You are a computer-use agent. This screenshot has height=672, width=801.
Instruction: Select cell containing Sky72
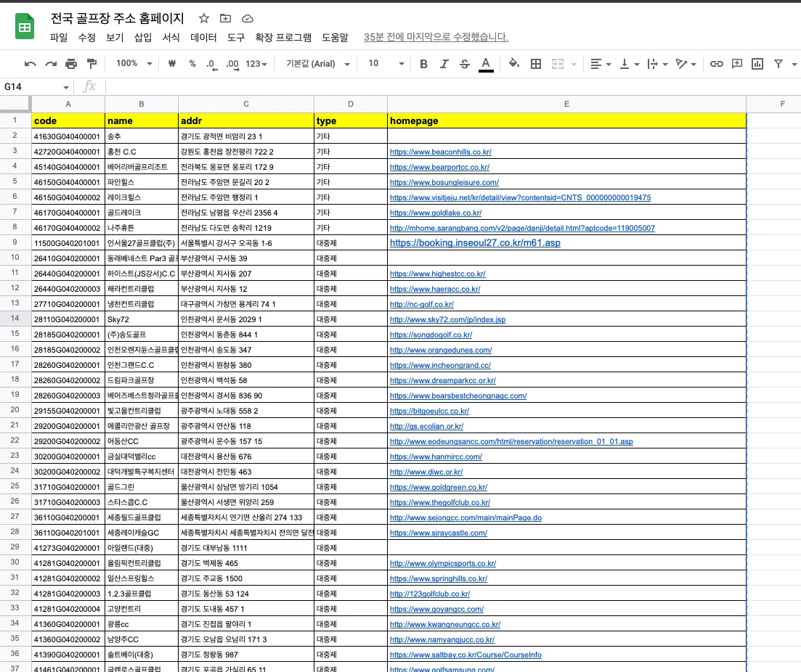pyautogui.click(x=142, y=319)
